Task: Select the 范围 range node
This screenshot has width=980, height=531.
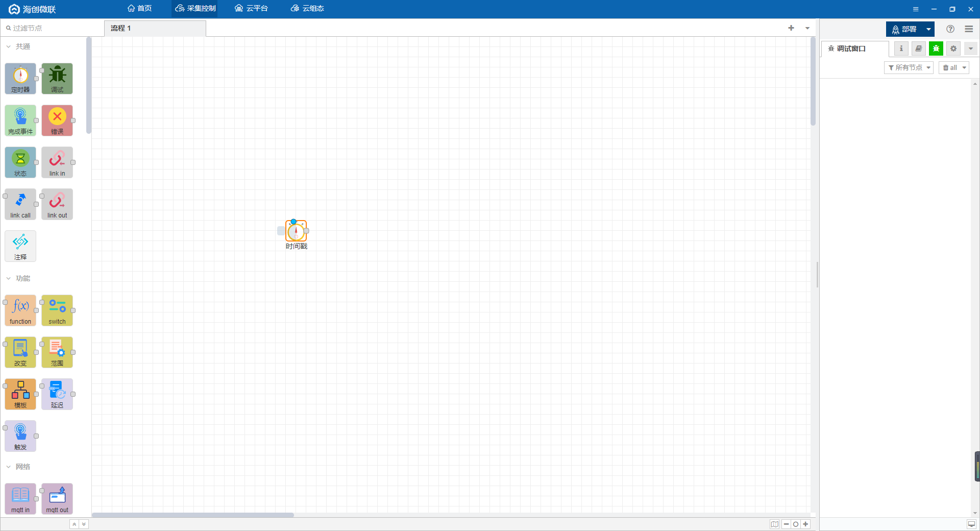Action: pos(57,352)
